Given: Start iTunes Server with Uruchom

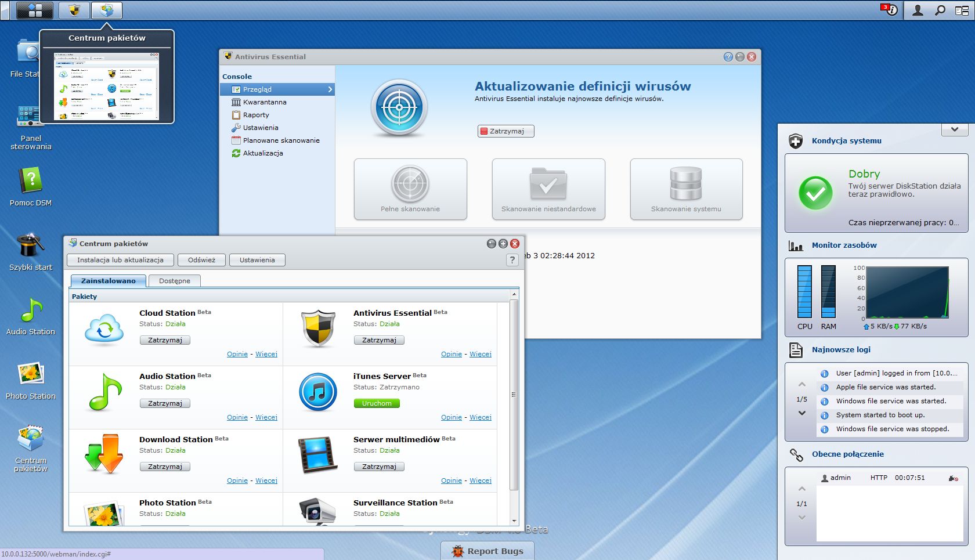Looking at the screenshot, I should click(x=377, y=403).
